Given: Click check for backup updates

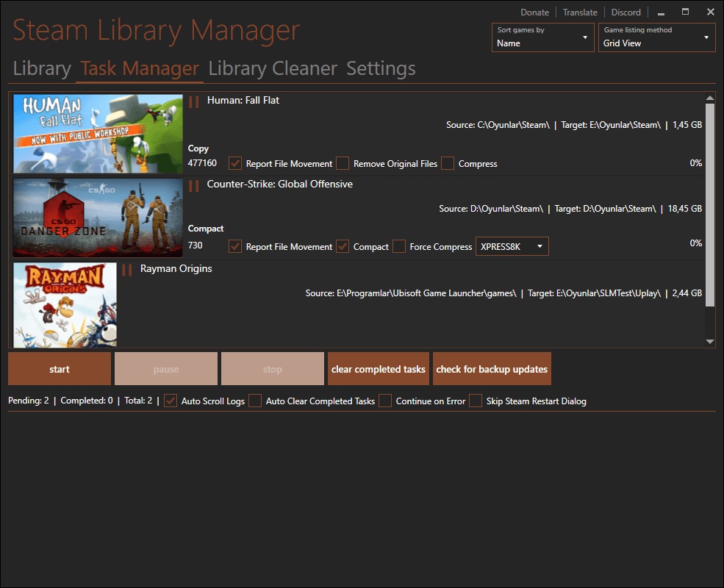Looking at the screenshot, I should coord(492,368).
